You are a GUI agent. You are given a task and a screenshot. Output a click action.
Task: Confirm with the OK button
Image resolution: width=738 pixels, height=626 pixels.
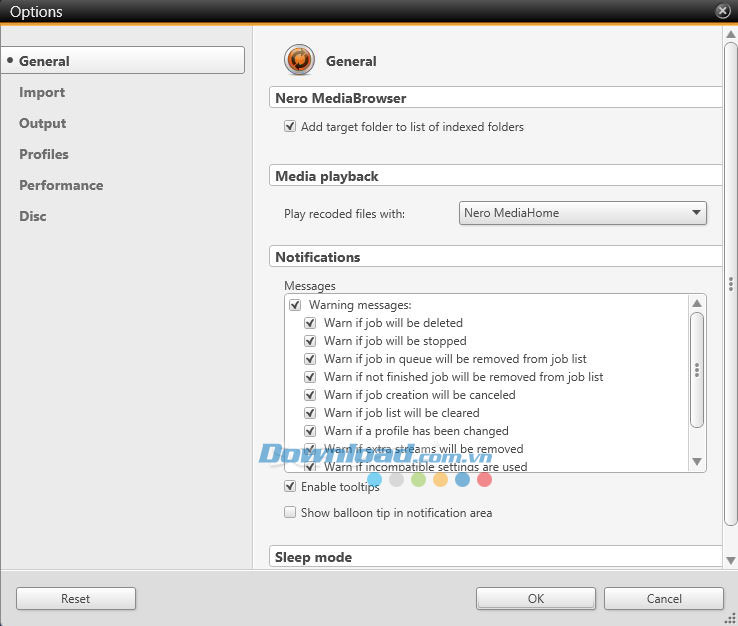point(536,599)
